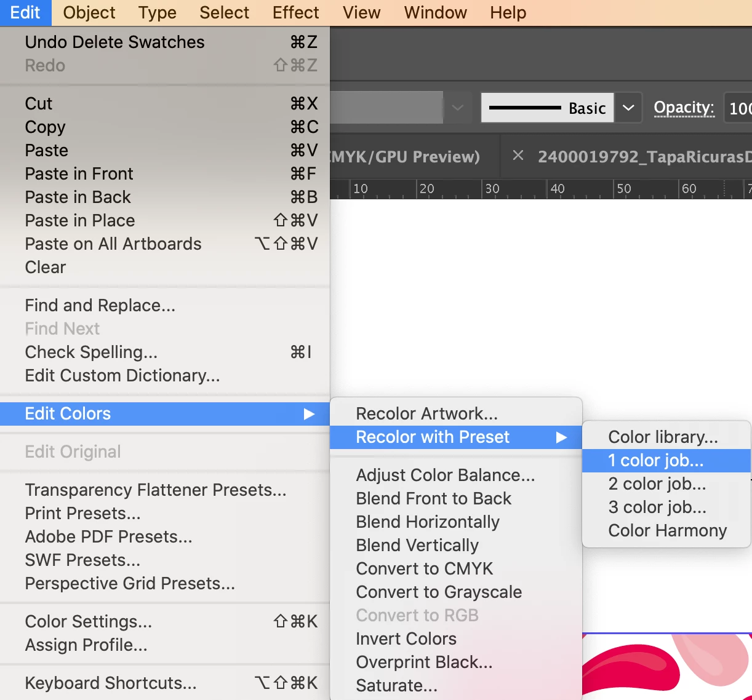The height and width of the screenshot is (700, 752).
Task: Choose Assign Profile command
Action: point(165,645)
